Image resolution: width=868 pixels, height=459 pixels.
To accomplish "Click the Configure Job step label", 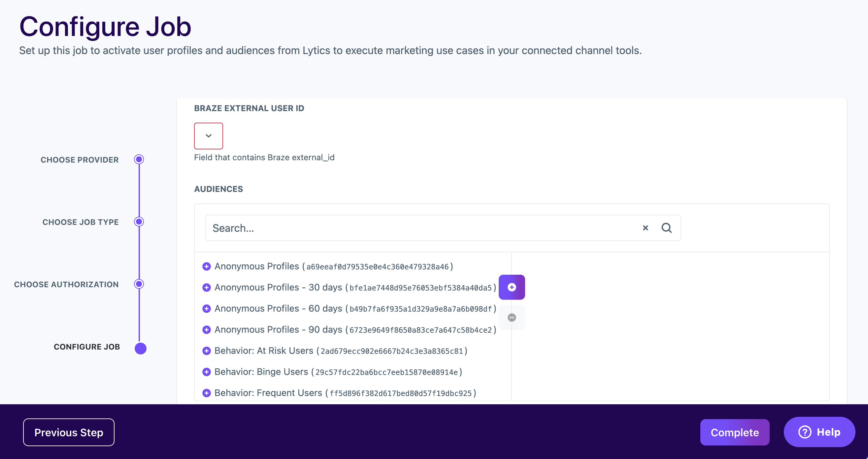I will coord(86,347).
